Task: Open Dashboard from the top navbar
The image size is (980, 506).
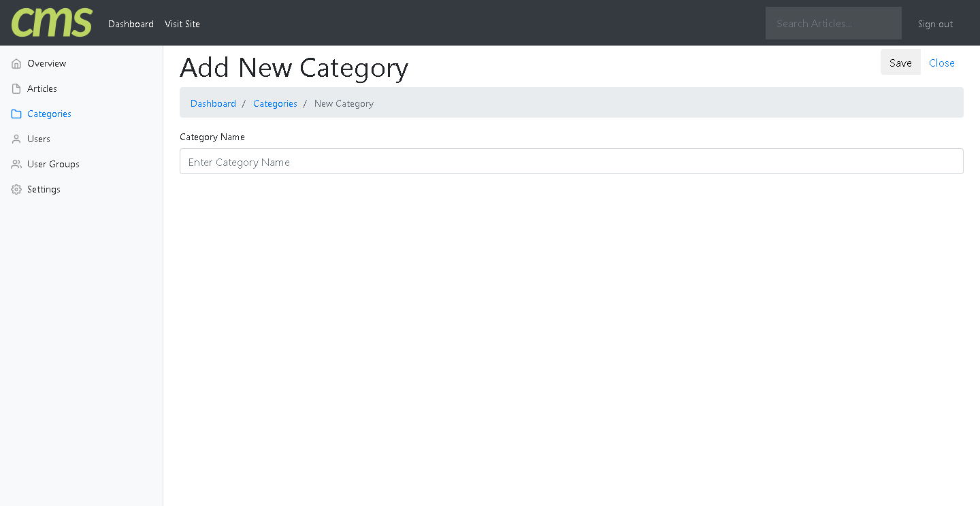Action: click(x=131, y=24)
